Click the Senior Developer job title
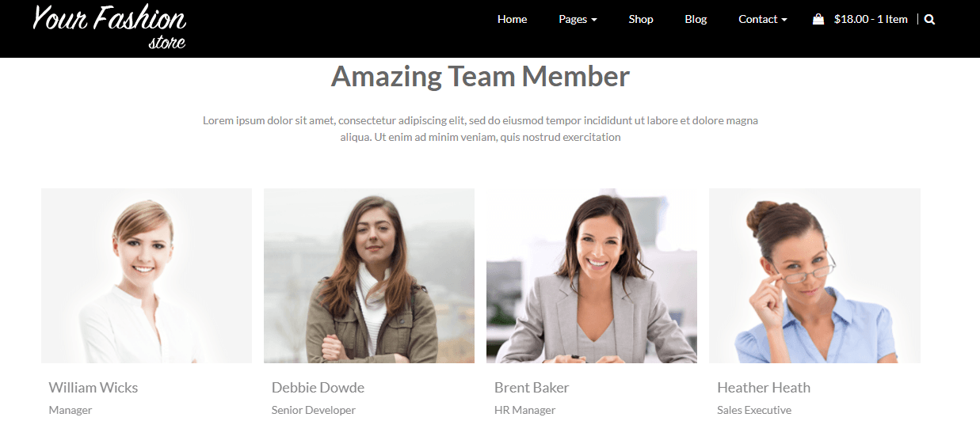The image size is (980, 421). point(314,410)
